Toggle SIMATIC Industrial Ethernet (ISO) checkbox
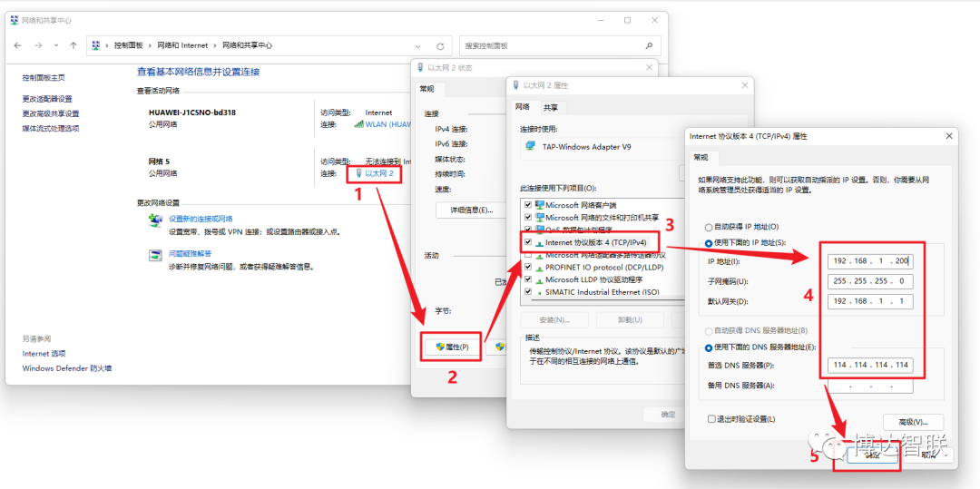 click(x=529, y=291)
